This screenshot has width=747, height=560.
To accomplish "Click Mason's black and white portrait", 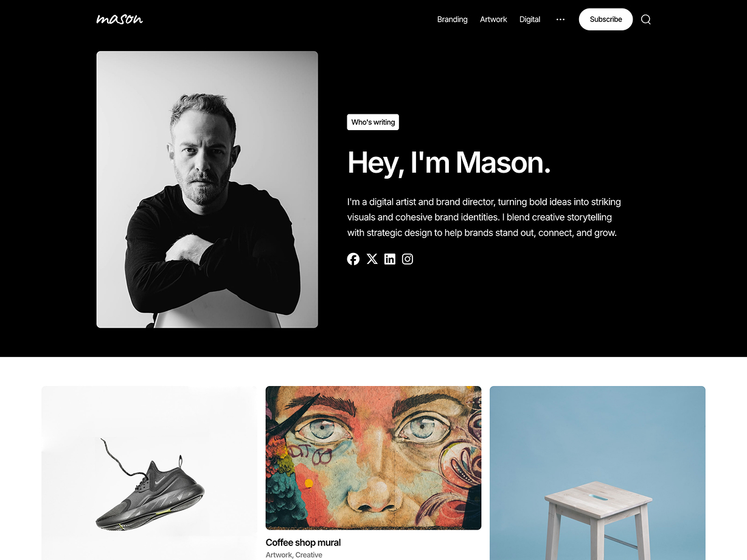I will 207,190.
